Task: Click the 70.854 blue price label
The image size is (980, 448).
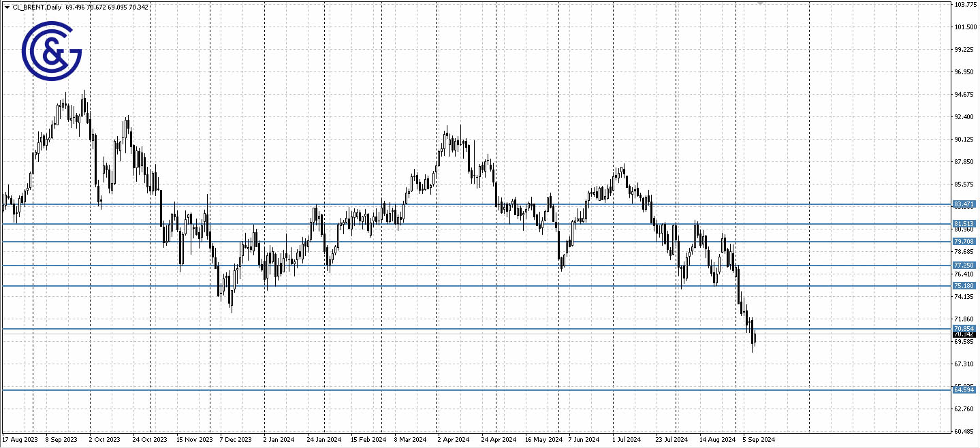Action: tap(964, 329)
